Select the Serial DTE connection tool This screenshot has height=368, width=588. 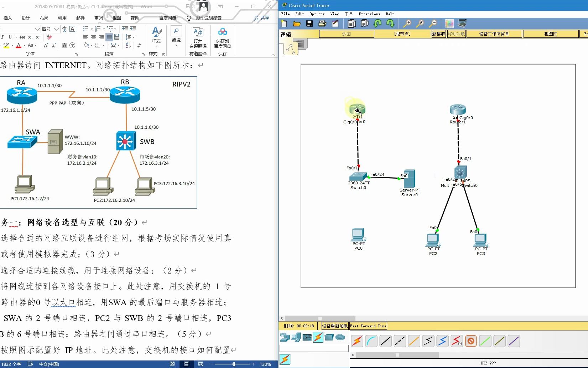443,341
